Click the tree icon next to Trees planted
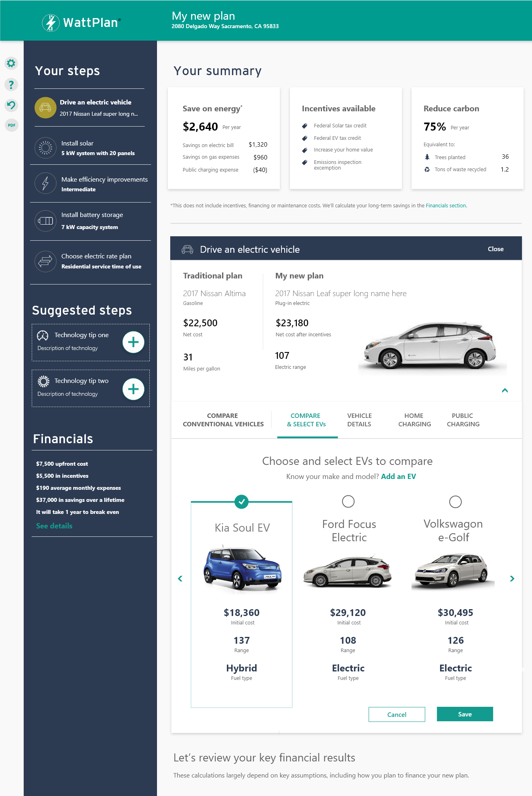This screenshot has height=796, width=532. tap(427, 157)
